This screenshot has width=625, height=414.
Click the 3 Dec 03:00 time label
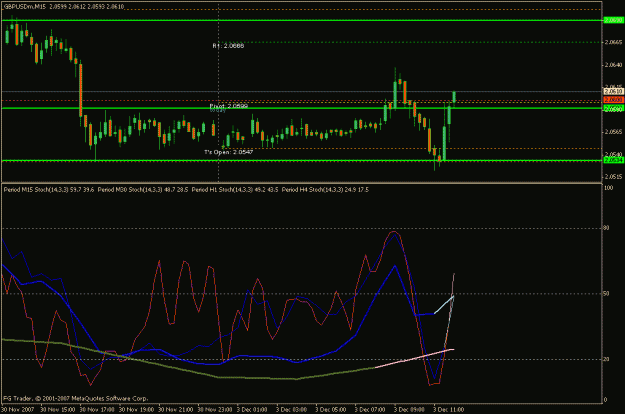click(x=292, y=409)
